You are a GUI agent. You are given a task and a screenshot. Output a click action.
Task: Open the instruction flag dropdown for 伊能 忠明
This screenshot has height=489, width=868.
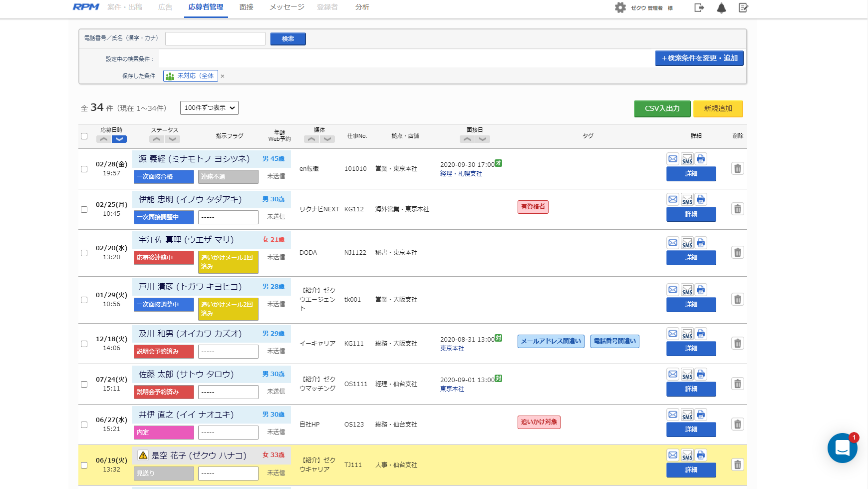pos(228,217)
